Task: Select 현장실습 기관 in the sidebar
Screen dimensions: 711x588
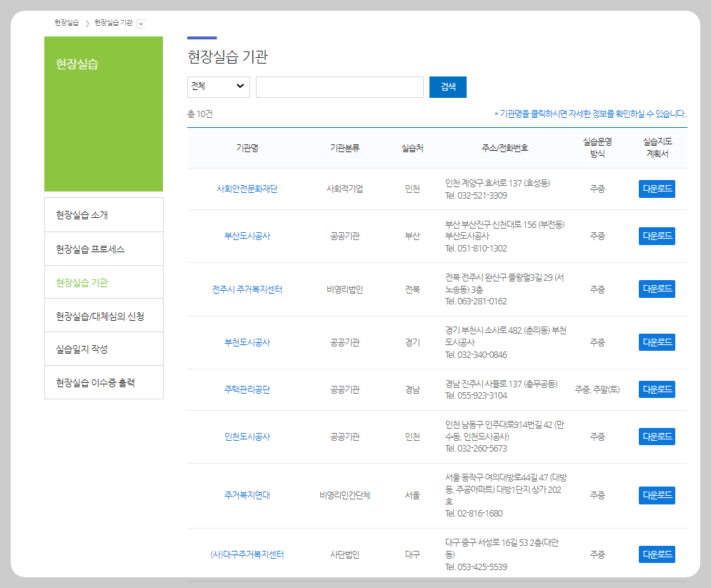Action: pos(104,282)
